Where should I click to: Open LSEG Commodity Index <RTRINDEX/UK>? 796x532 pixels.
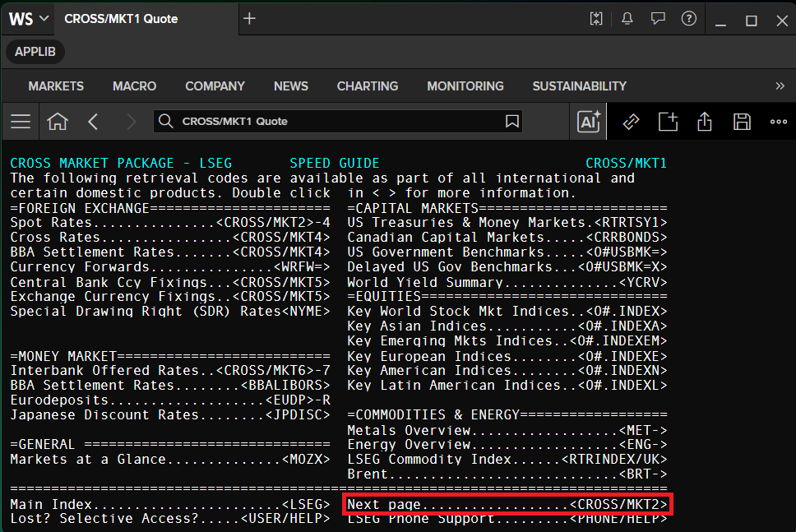pyautogui.click(x=614, y=459)
